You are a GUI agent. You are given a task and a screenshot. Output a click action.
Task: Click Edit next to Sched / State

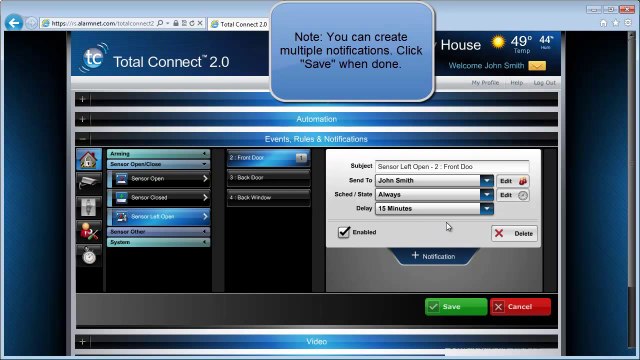pos(513,195)
